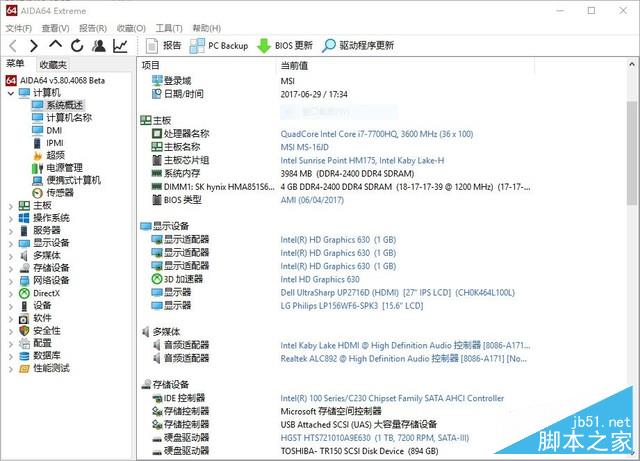Image resolution: width=640 pixels, height=461 pixels.
Task: Open HGST HTS721010A9E630 disk link
Action: [x=375, y=438]
